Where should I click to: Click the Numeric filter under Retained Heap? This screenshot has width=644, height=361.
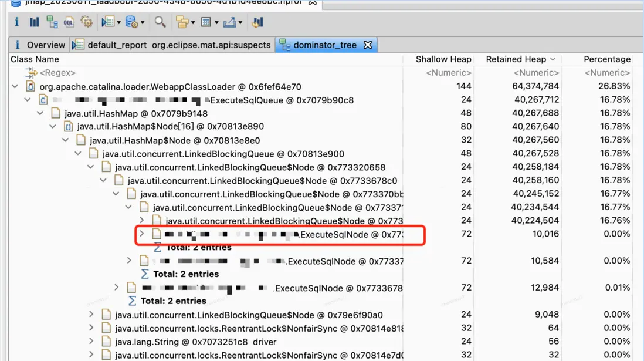click(536, 73)
